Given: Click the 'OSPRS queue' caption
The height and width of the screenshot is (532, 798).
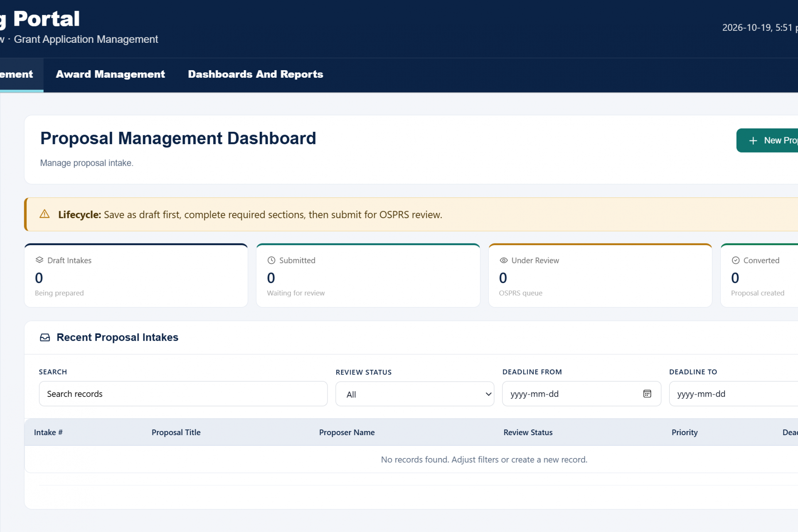Looking at the screenshot, I should pyautogui.click(x=520, y=293).
